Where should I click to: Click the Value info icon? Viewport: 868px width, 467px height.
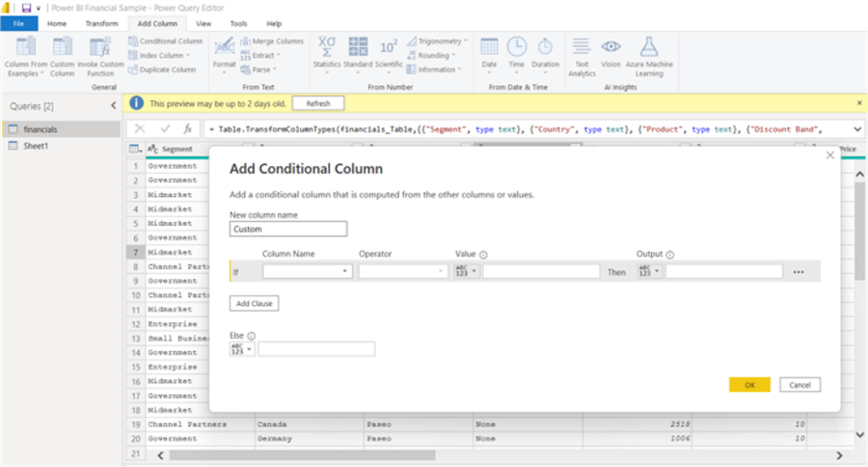click(x=483, y=255)
